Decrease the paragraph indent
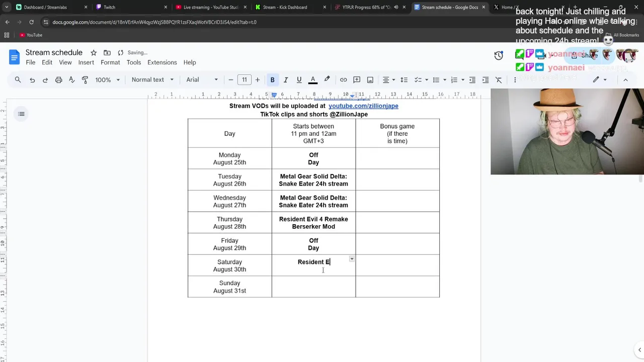Image resolution: width=644 pixels, height=362 pixels. point(472,79)
